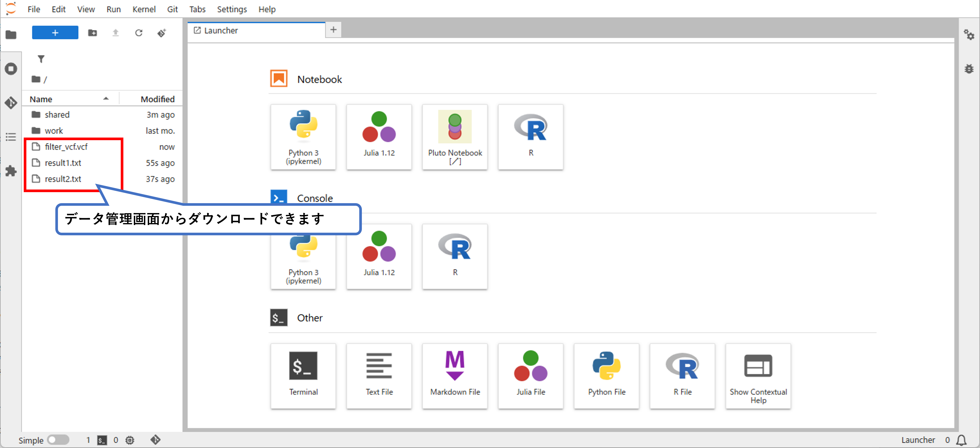Open the Extension Manager puzzle icon
This screenshot has width=980, height=448.
pos(11,171)
